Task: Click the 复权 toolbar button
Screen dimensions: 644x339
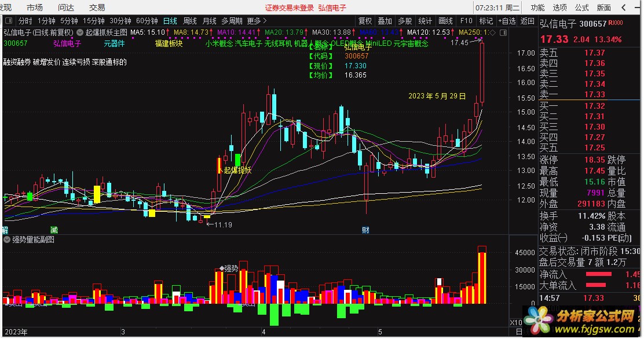Action: [365, 20]
